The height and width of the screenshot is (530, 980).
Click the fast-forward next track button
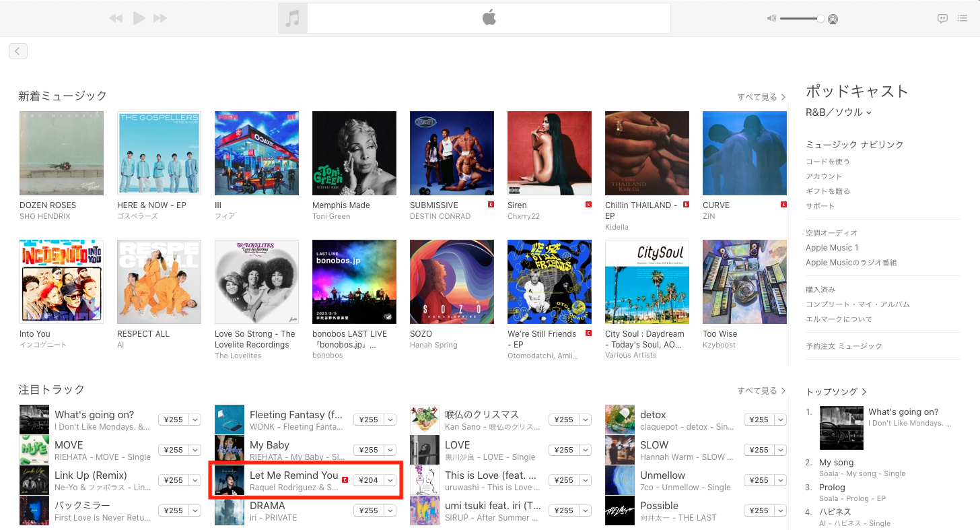(x=160, y=18)
